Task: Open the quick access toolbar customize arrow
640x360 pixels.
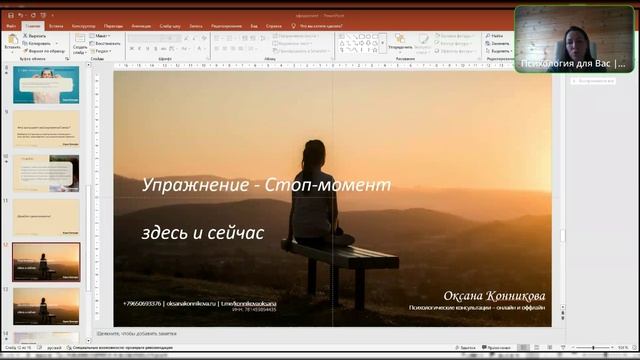Action: (x=52, y=16)
